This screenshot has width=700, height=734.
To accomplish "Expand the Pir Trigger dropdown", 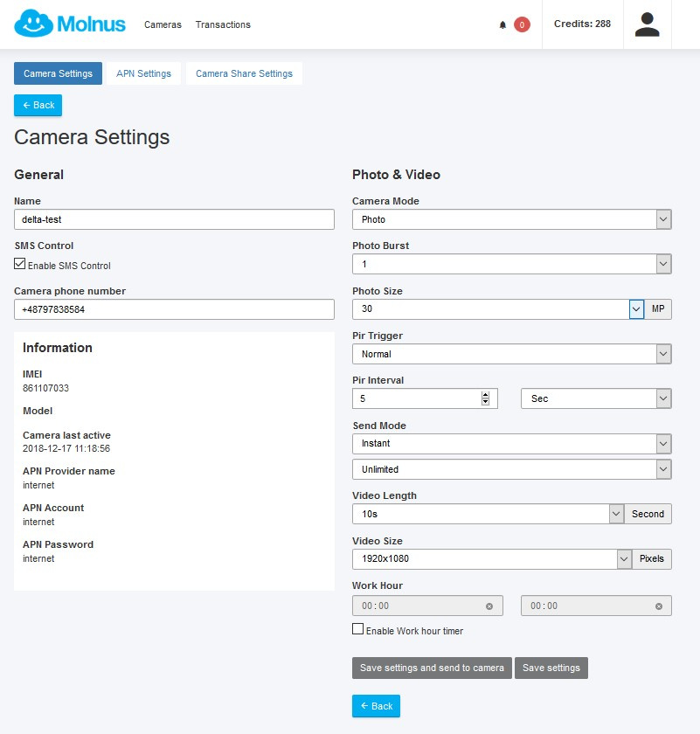I will [511, 354].
